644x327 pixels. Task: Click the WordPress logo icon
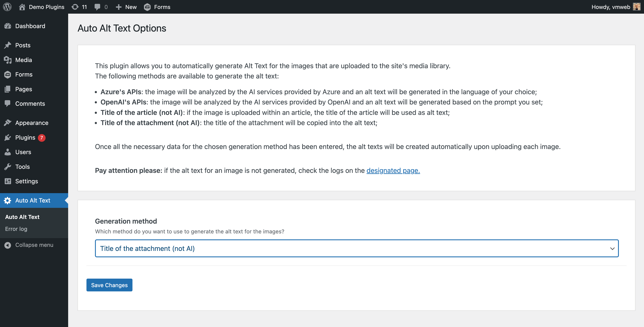(8, 7)
